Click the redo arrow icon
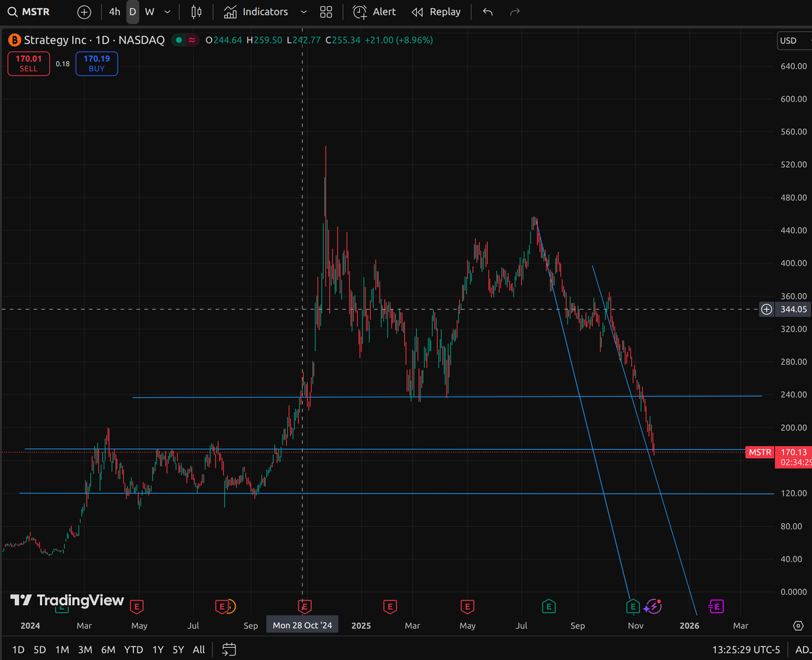Viewport: 812px width, 660px height. coord(514,12)
